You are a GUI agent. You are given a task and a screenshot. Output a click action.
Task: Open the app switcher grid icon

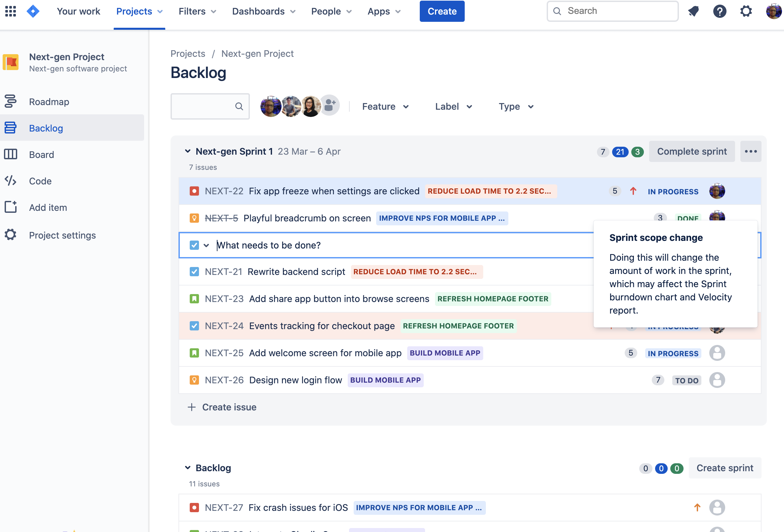point(11,11)
